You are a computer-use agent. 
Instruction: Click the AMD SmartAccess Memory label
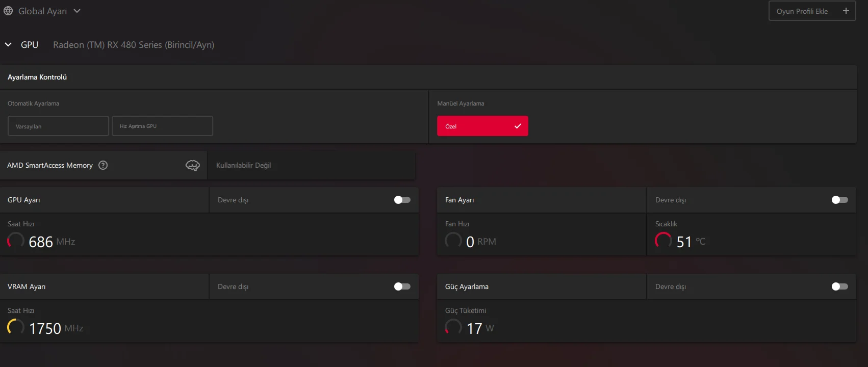tap(50, 165)
